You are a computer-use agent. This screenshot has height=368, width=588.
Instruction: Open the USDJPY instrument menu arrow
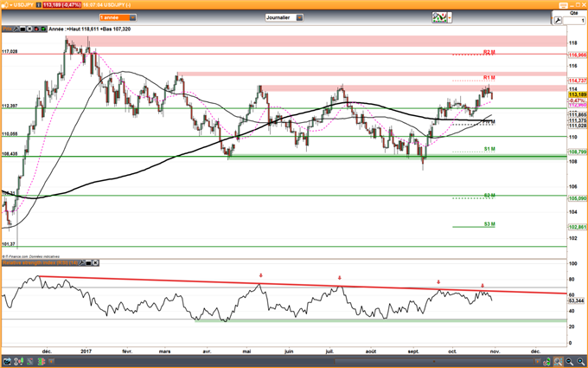coord(11,5)
